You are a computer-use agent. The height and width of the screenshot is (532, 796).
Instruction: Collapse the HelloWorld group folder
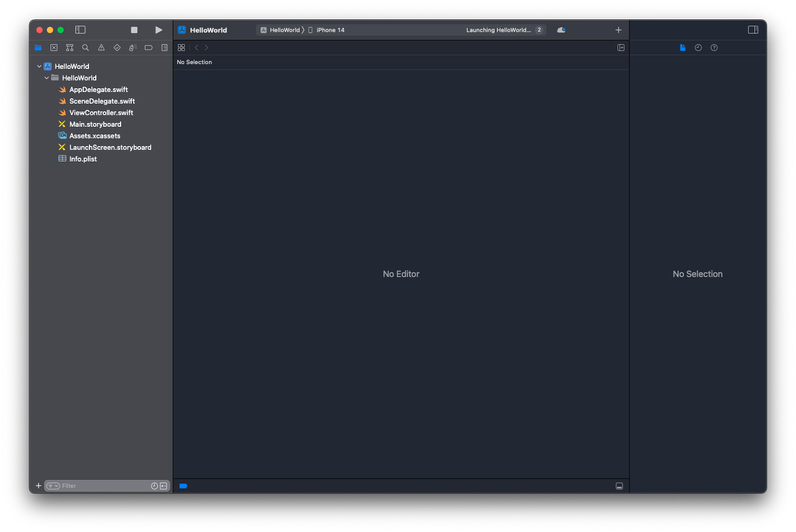click(47, 78)
